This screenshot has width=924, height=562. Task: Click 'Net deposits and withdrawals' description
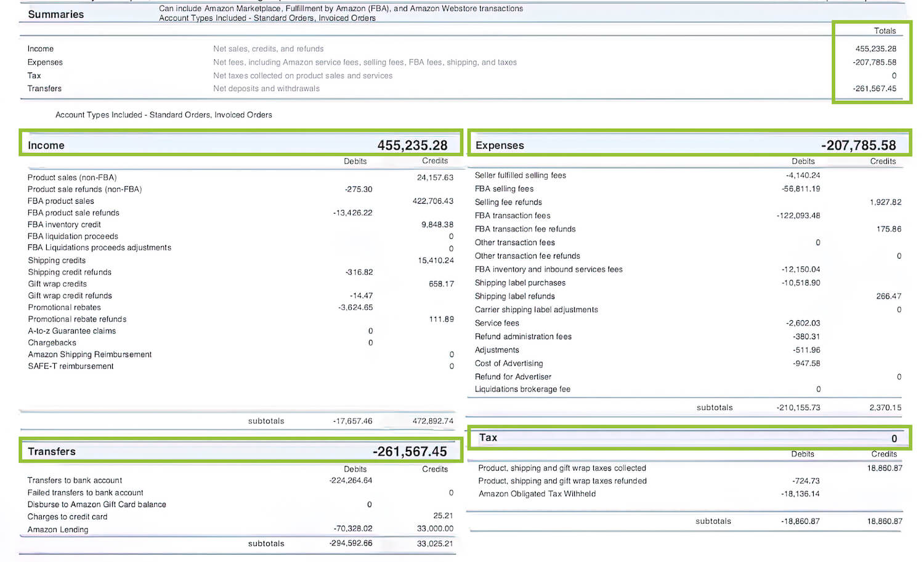pyautogui.click(x=267, y=89)
